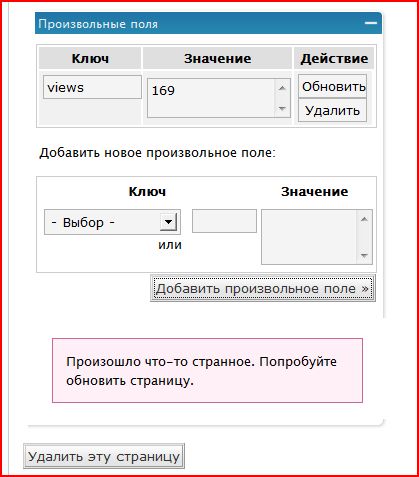This screenshot has height=477, width=419.
Task: Click the Добавить произвольное поле button
Action: 263,288
